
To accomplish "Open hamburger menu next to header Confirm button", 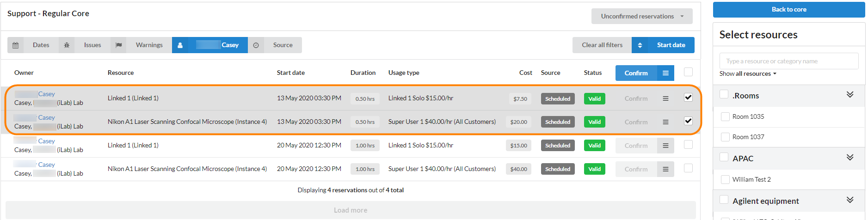I will [x=665, y=73].
